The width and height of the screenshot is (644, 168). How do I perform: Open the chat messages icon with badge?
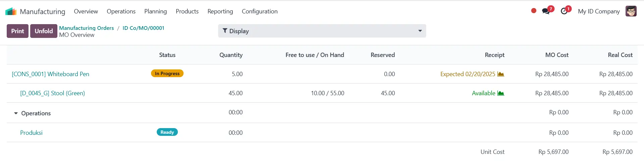tap(546, 11)
